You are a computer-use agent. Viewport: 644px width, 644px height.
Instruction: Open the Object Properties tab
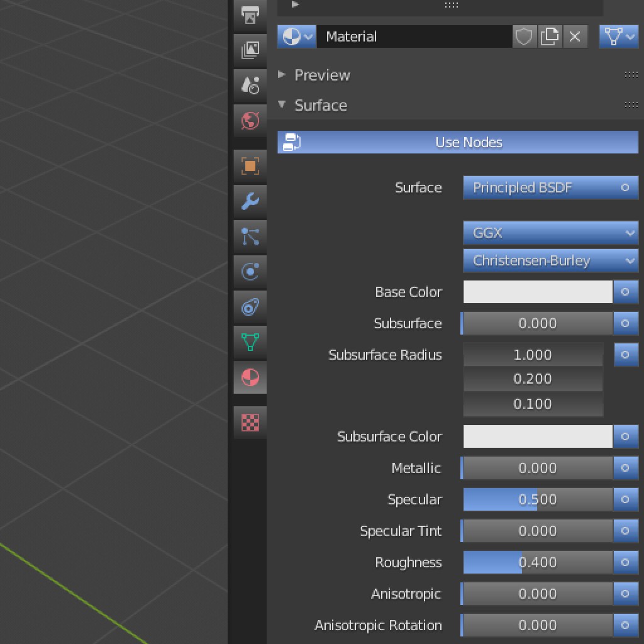click(250, 165)
